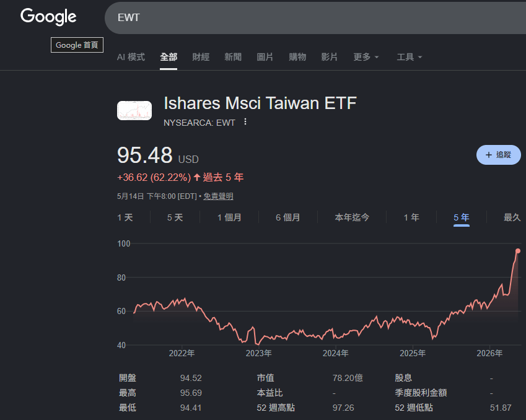The height and width of the screenshot is (420, 526).
Task: Click the 追蹤 follow button
Action: 499,155
